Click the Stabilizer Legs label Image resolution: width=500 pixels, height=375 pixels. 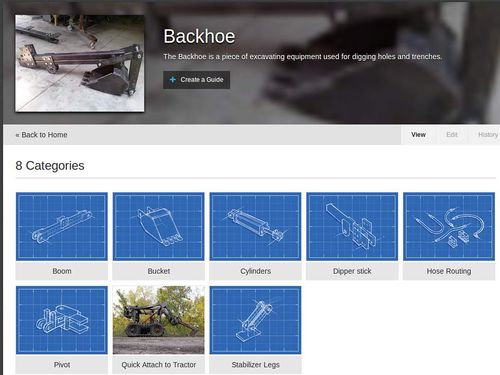click(255, 365)
